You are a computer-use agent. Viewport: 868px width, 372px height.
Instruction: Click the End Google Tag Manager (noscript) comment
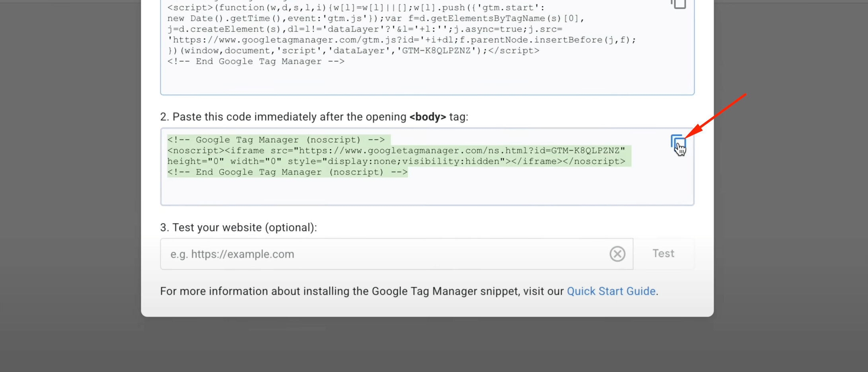[x=287, y=172]
